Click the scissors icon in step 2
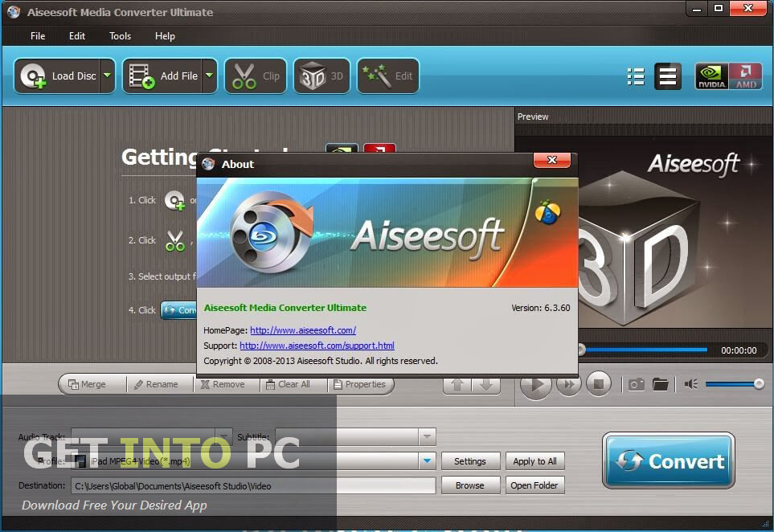This screenshot has height=532, width=774. pos(175,241)
